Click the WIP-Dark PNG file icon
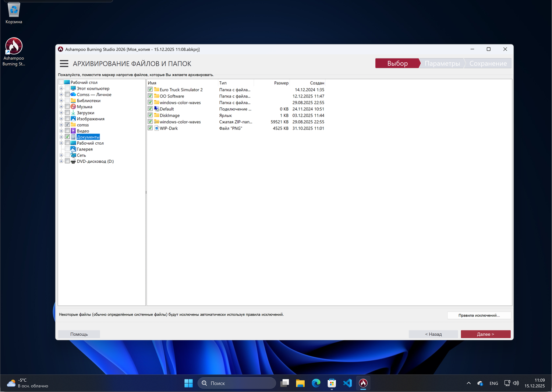Image resolution: width=552 pixels, height=392 pixels. click(x=156, y=128)
